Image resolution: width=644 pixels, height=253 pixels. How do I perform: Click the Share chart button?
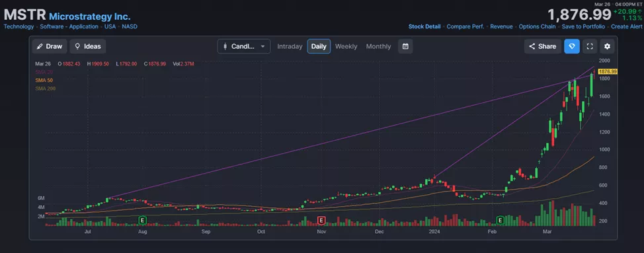tap(543, 46)
